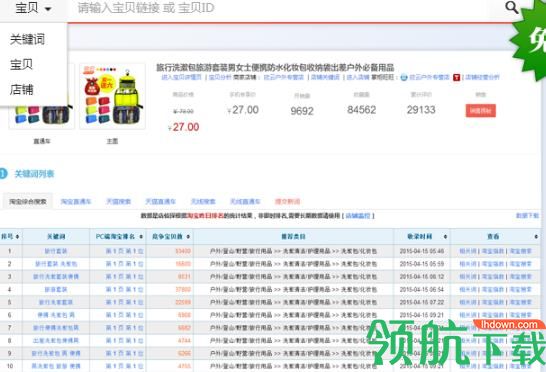Screen dimensions: 546x372
Task: Switch to the 无线直通车 tab
Action: pyautogui.click(x=245, y=201)
